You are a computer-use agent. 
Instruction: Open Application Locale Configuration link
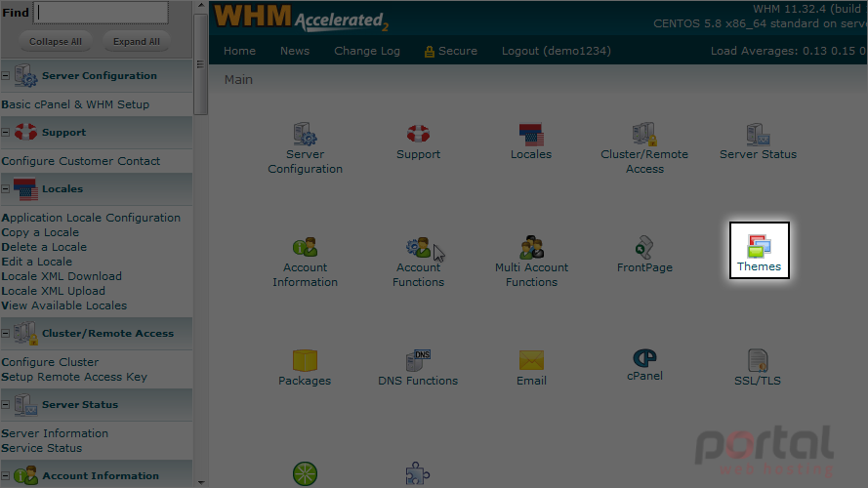coord(91,218)
